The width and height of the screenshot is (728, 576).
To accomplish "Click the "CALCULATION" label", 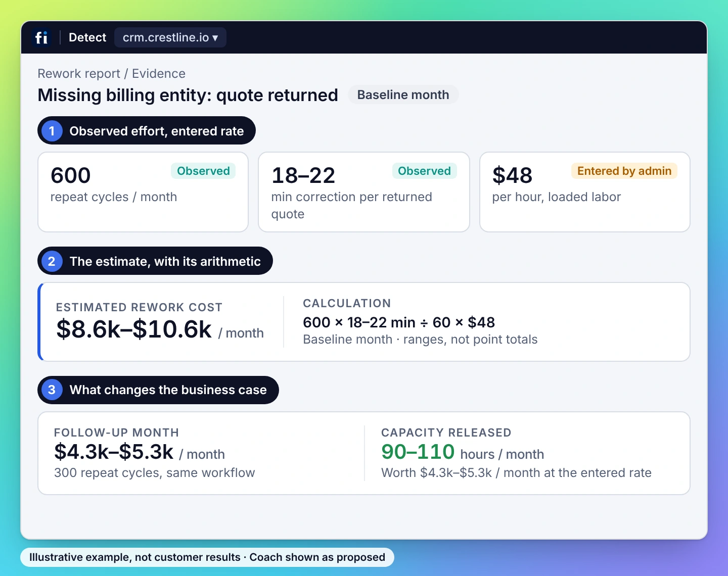I will tap(347, 303).
